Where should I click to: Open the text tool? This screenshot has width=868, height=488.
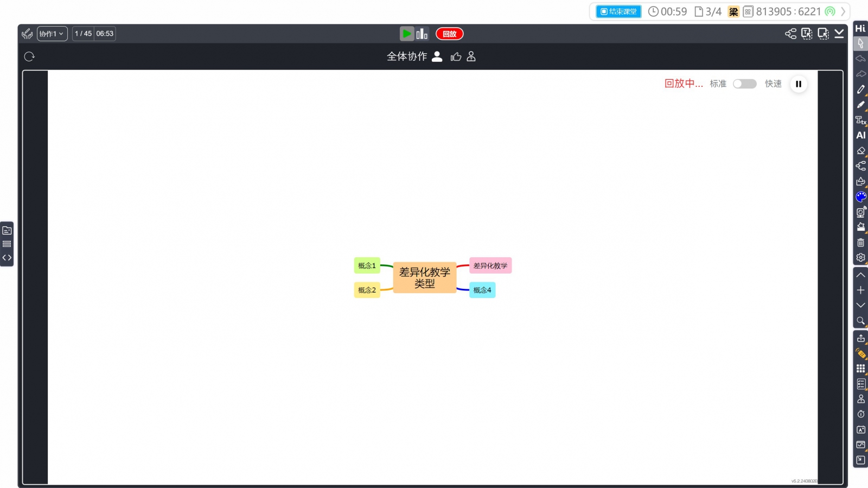point(860,120)
